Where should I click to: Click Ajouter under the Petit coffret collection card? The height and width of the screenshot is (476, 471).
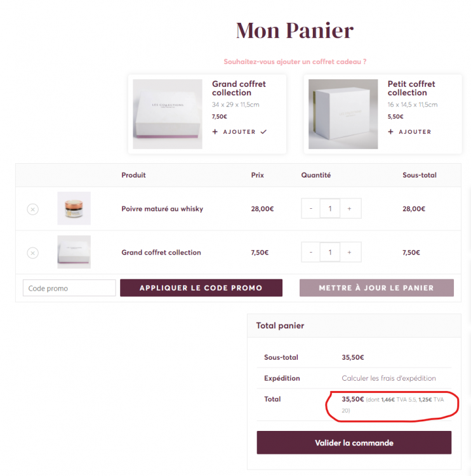click(x=410, y=132)
